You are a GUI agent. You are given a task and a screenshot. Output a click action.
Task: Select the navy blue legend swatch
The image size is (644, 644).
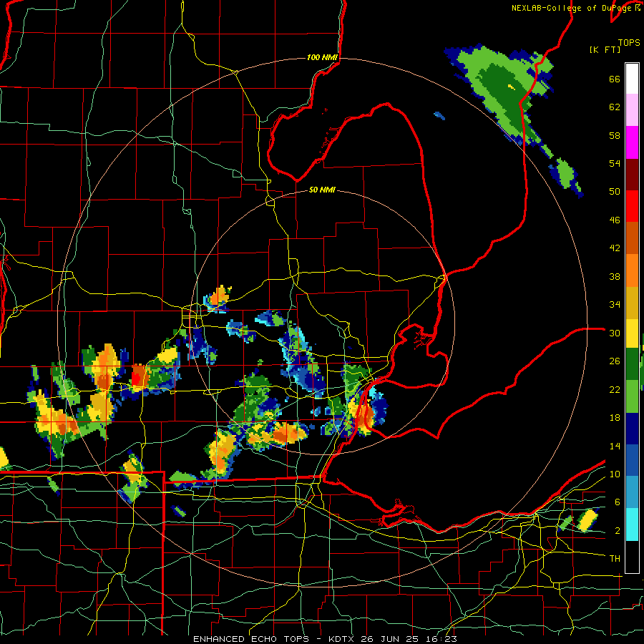click(x=632, y=429)
